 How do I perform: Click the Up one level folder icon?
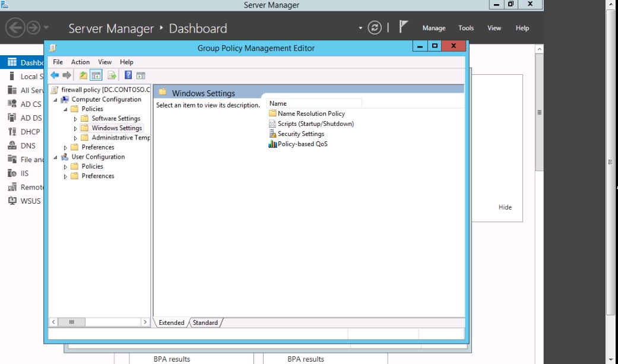83,75
